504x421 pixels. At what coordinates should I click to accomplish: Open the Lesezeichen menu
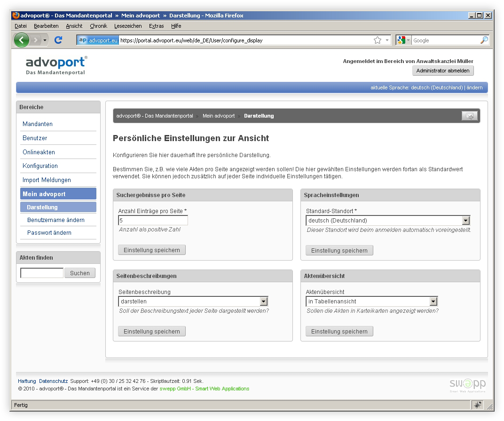(128, 26)
